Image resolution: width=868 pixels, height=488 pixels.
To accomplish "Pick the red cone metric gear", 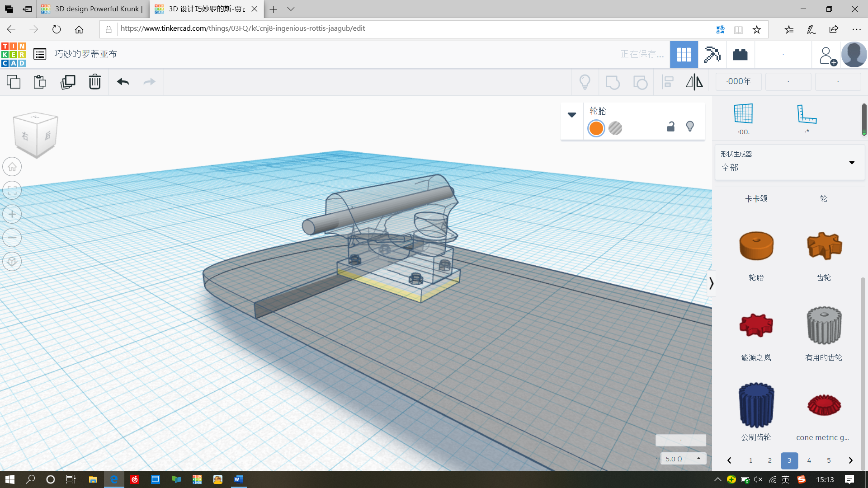I will 824,405.
